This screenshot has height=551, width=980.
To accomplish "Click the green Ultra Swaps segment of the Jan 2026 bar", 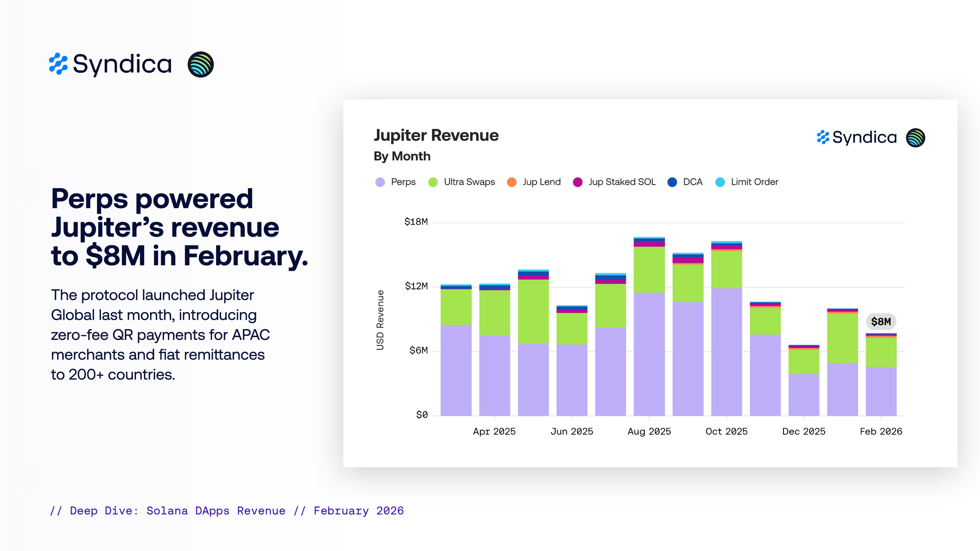I will tap(842, 338).
